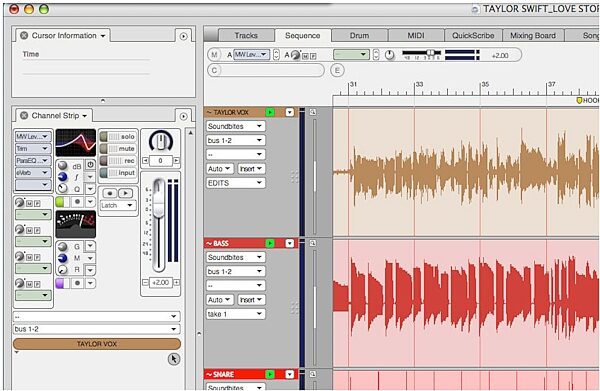Click the TAYLOR VOX track name button
The height and width of the screenshot is (391, 600).
tap(97, 344)
